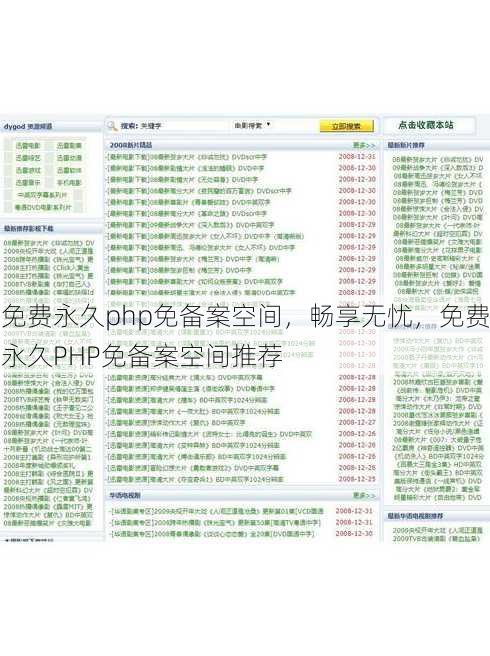The height and width of the screenshot is (656, 490).
Task: Open the 电影搜索 search type dropdown
Action: click(252, 125)
